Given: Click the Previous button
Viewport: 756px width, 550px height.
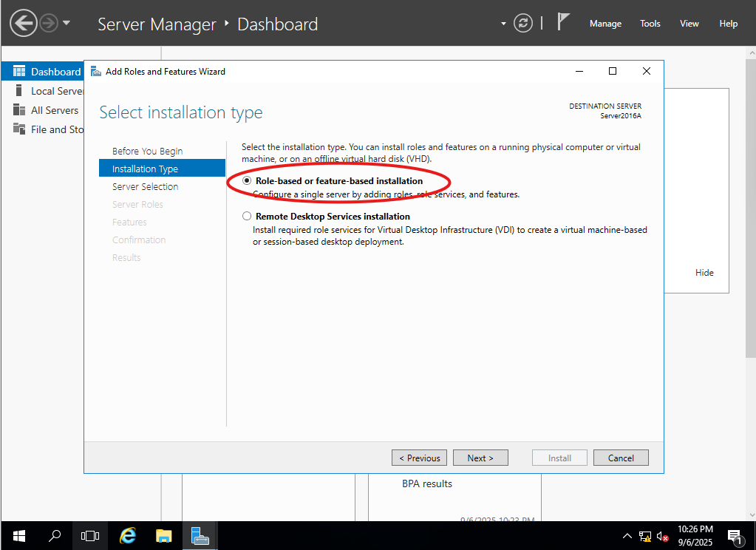Looking at the screenshot, I should pos(419,458).
